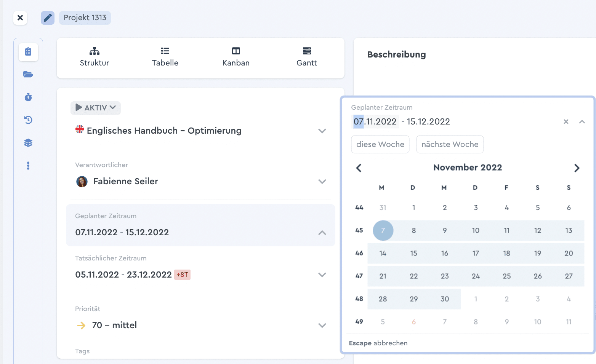Viewport: 596px width, 364px height.
Task: Collapse the date picker with the up chevron
Action: point(582,122)
